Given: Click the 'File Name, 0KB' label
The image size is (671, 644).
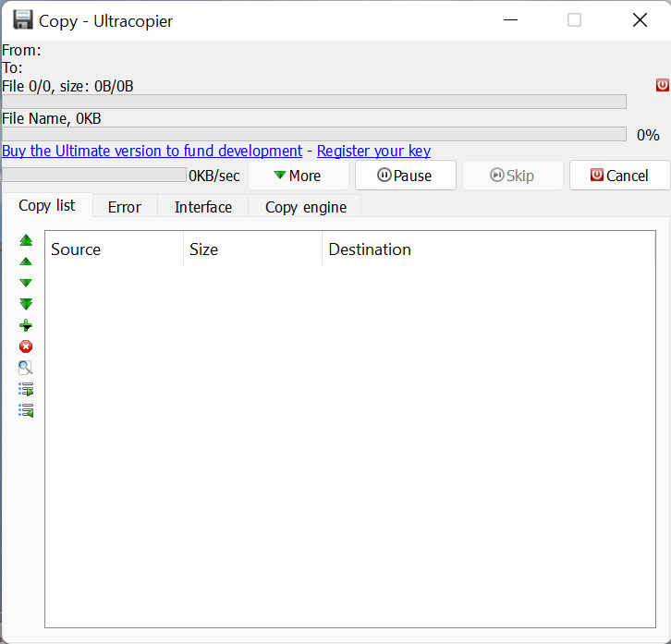Looking at the screenshot, I should [x=52, y=118].
